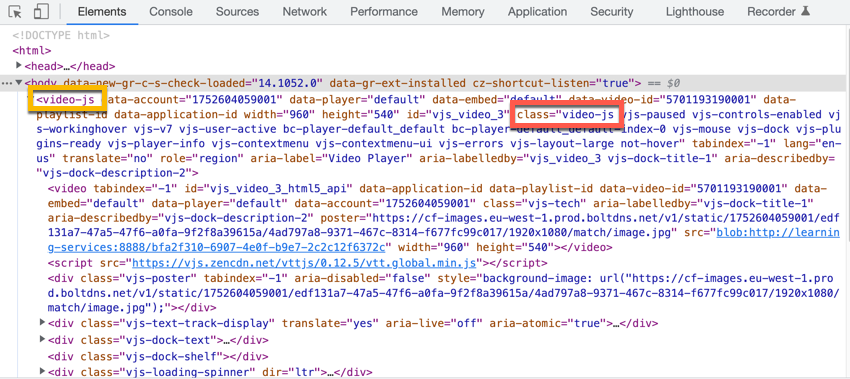Open the Sources tab
This screenshot has width=850, height=379.
[237, 11]
